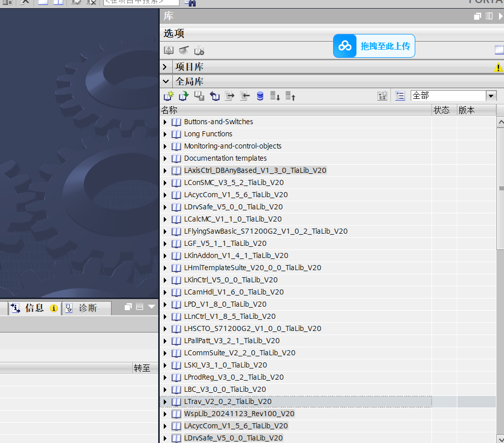Image resolution: width=504 pixels, height=443 pixels.
Task: Click the float window icon in 库 titlebar
Action: (477, 16)
